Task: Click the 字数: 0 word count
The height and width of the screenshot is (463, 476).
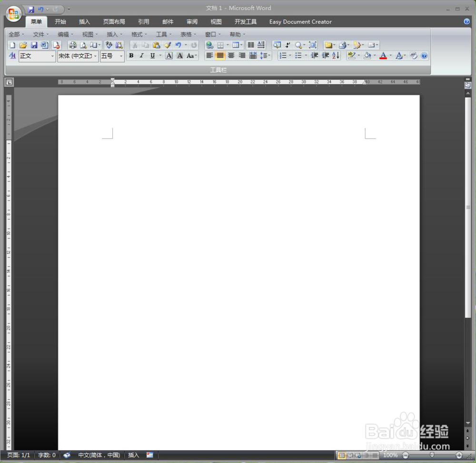Action: click(x=47, y=455)
